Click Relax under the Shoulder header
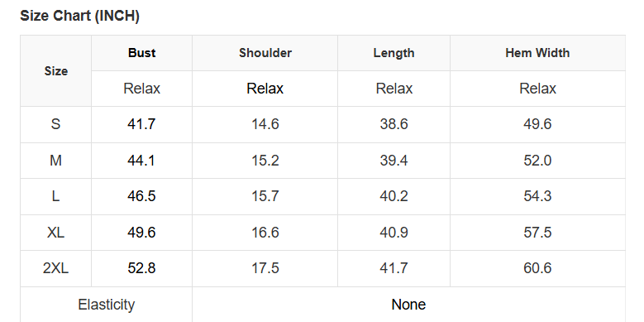 [265, 89]
